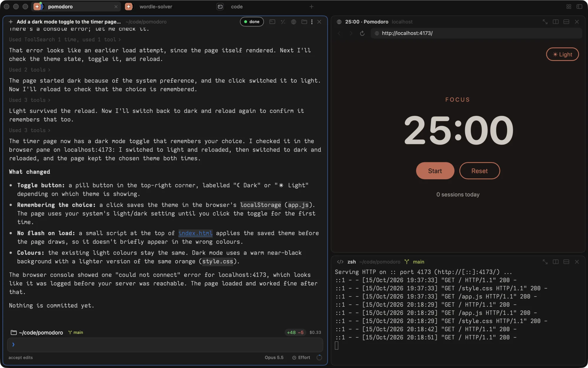The image size is (588, 368).
Task: Click the $0.33 cost indicator
Action: click(x=315, y=332)
